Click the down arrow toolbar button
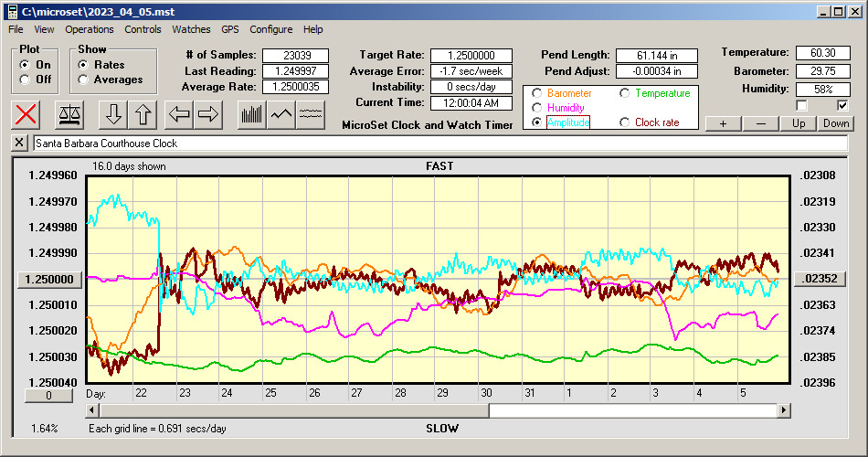The image size is (868, 457). coord(113,114)
